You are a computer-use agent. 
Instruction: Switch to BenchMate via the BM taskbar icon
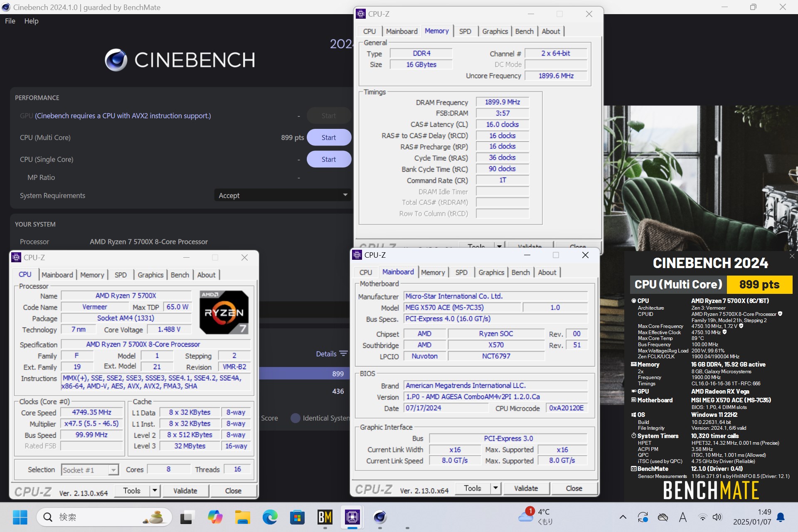coord(325,517)
